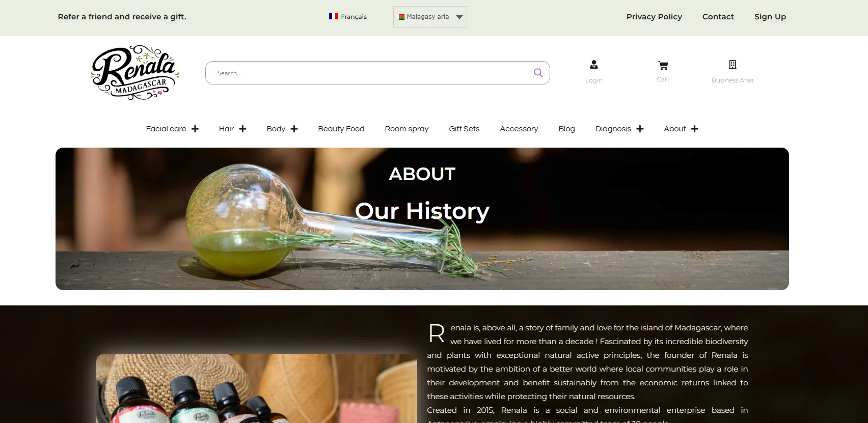The height and width of the screenshot is (423, 868).
Task: Click the Login label
Action: tap(593, 80)
